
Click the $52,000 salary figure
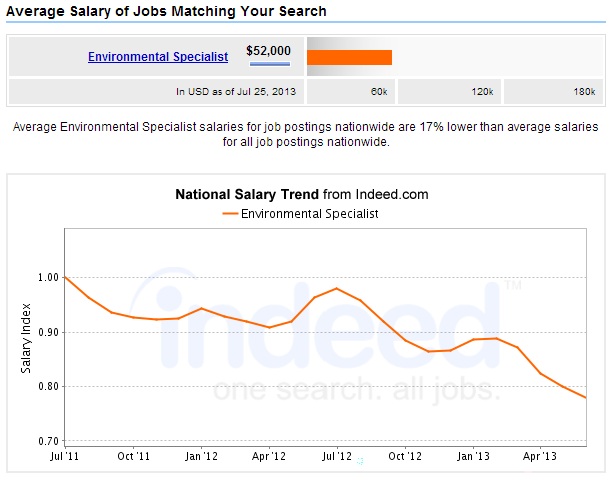[x=268, y=50]
